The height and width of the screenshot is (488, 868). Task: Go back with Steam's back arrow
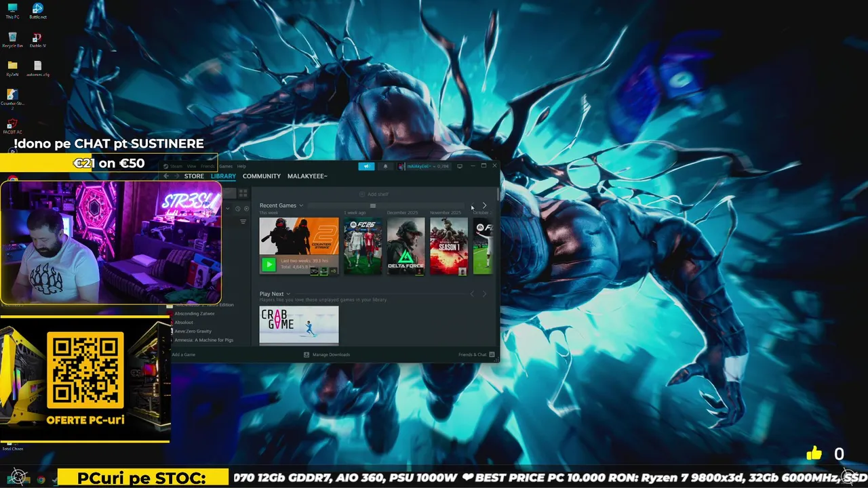tap(166, 176)
